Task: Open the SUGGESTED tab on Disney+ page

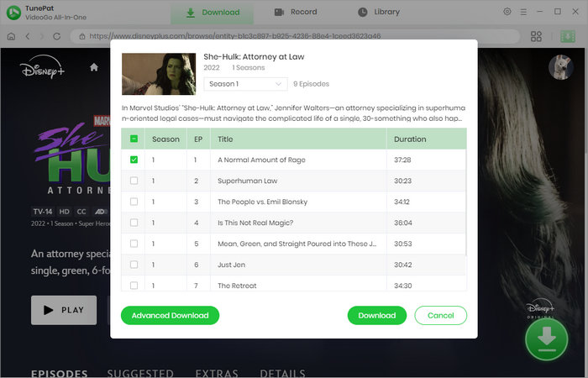Action: click(x=140, y=374)
